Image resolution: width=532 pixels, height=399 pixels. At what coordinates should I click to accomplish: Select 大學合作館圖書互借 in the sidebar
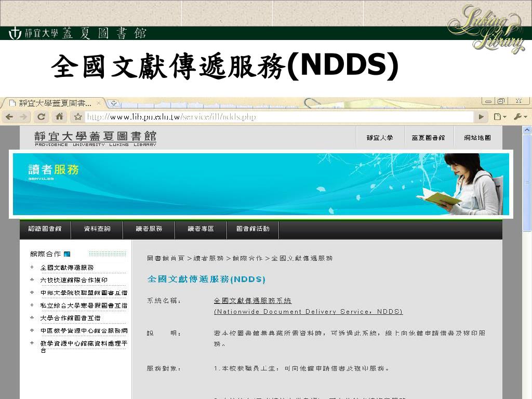pos(70,318)
